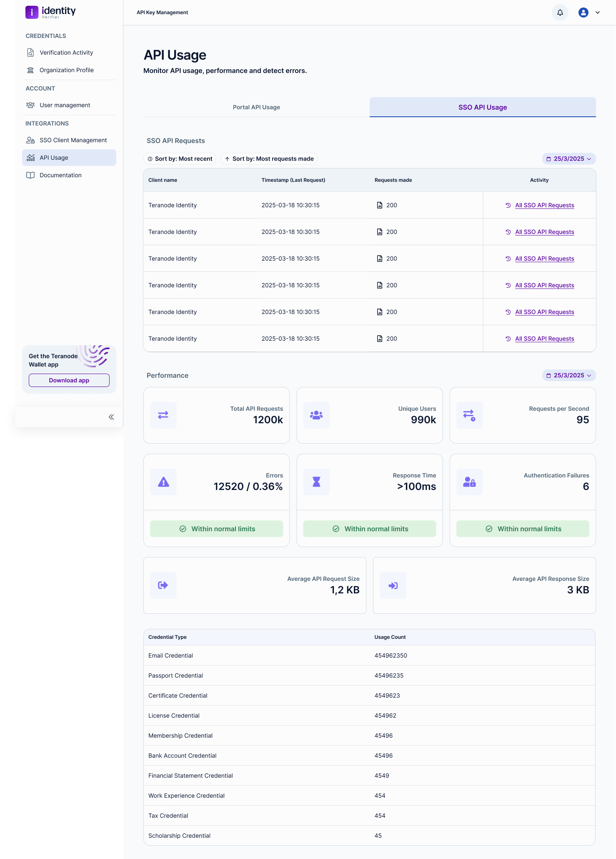Open first row's All SSO API Requests link

544,205
